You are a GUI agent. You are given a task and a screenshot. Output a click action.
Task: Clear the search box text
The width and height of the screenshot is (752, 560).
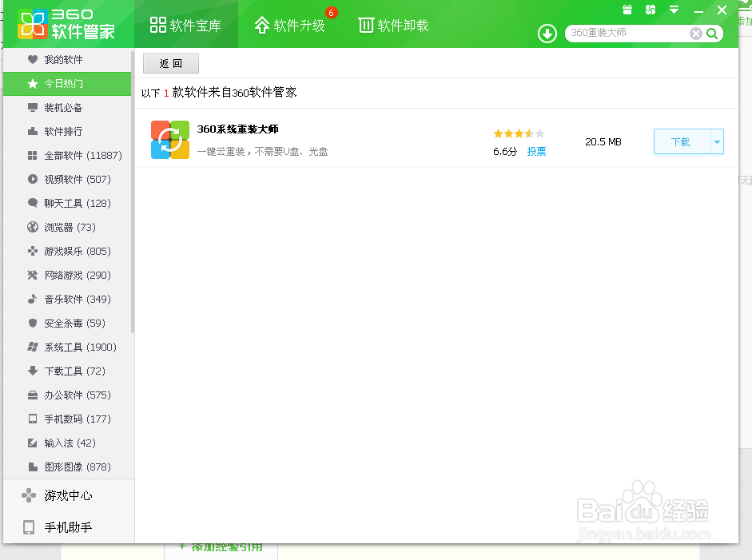point(695,33)
